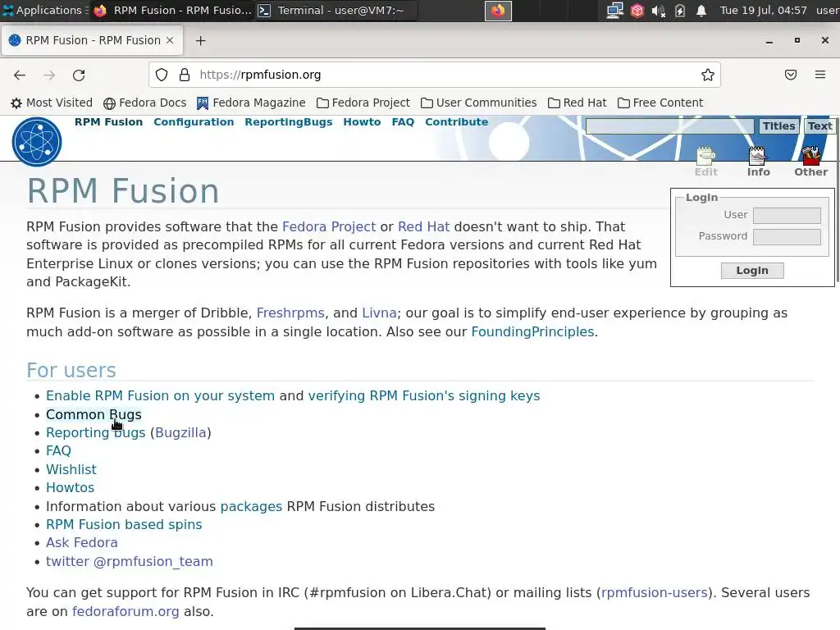Screen dimensions: 840x630
Task: Expand the Red Hat bookmarks folder
Action: pyautogui.click(x=577, y=103)
